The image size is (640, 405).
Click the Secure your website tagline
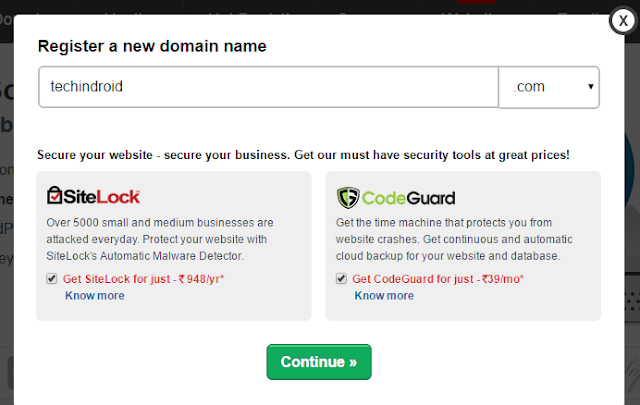[x=303, y=155]
